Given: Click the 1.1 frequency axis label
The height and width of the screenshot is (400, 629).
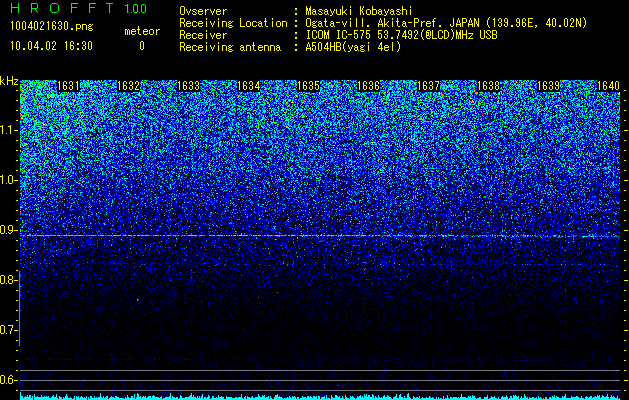Looking at the screenshot, I should click(x=9, y=130).
